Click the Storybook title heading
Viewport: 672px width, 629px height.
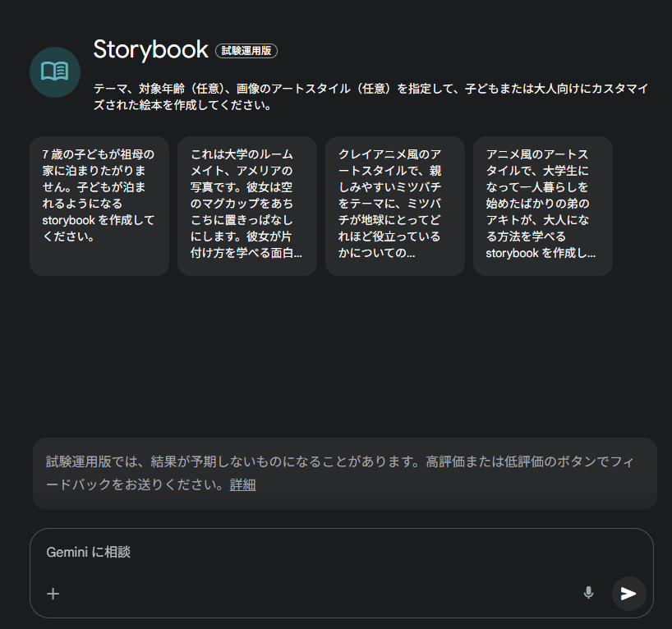[x=150, y=49]
